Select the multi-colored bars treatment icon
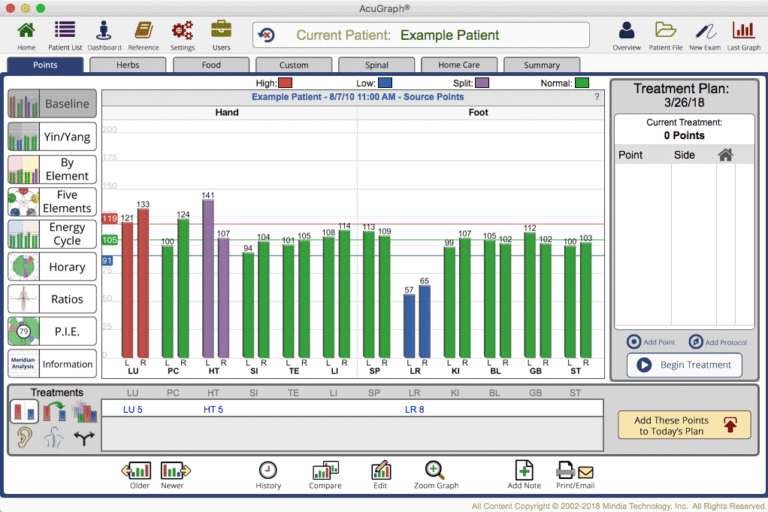This screenshot has height=512, width=768. (x=85, y=411)
